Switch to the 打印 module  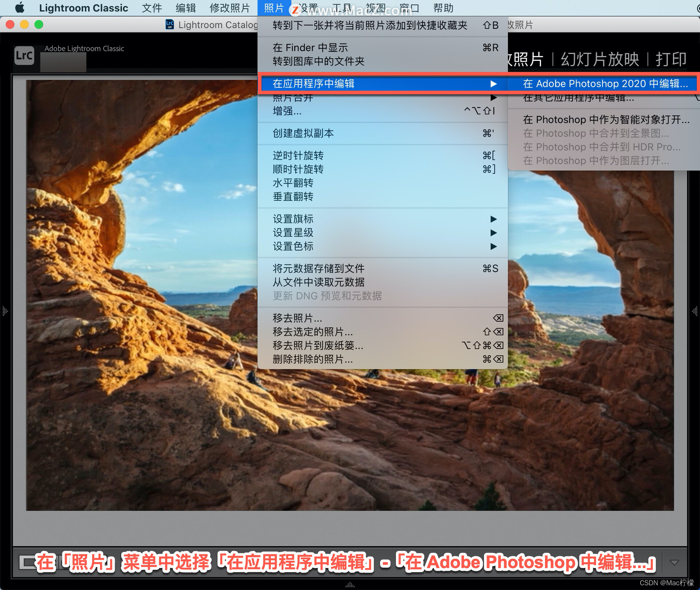pyautogui.click(x=671, y=59)
